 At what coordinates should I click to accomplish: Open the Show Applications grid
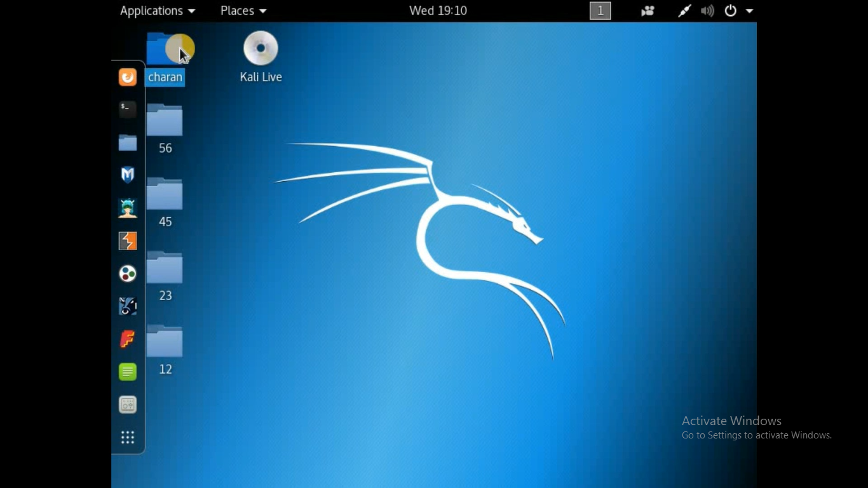pos(128,437)
